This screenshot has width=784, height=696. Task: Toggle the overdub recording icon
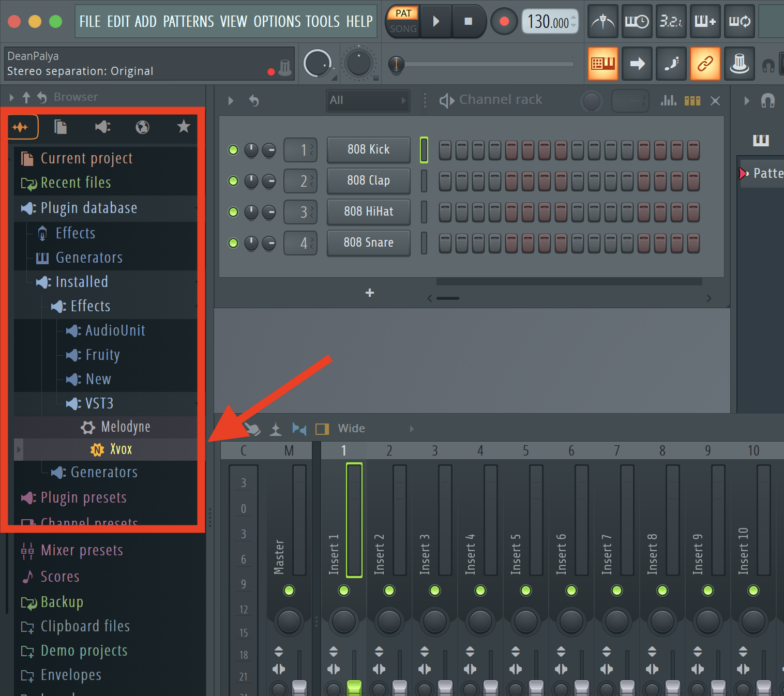705,21
